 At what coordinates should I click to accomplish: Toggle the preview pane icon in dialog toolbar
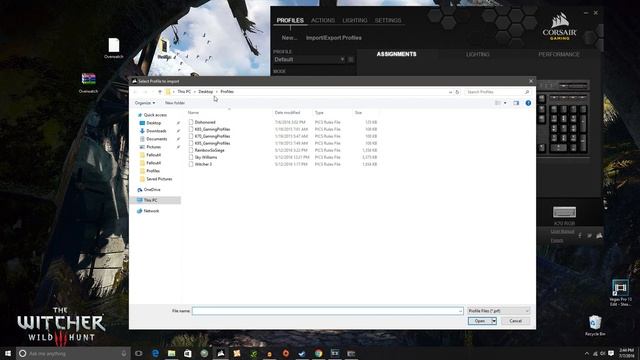pos(516,103)
